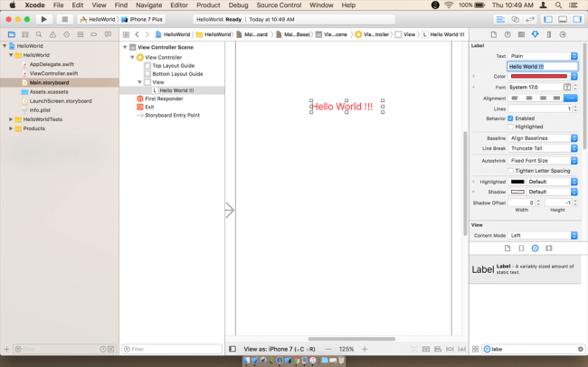588x367 pixels.
Task: Open the Size inspector ruler icon
Action: [549, 34]
